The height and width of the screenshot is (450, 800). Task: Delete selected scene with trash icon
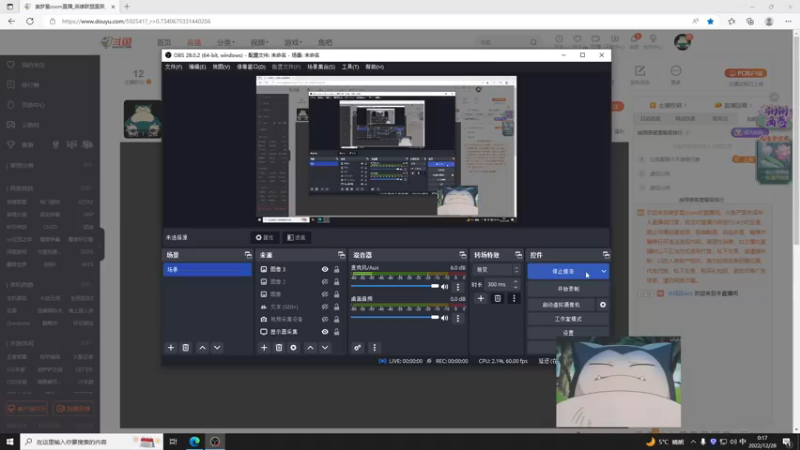point(186,347)
